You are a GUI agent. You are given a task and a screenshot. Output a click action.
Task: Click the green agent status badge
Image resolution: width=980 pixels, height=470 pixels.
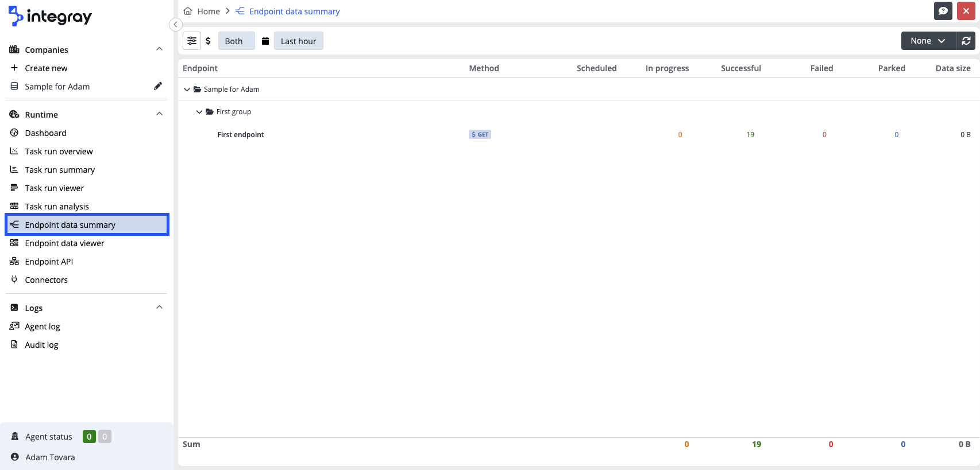pos(89,437)
